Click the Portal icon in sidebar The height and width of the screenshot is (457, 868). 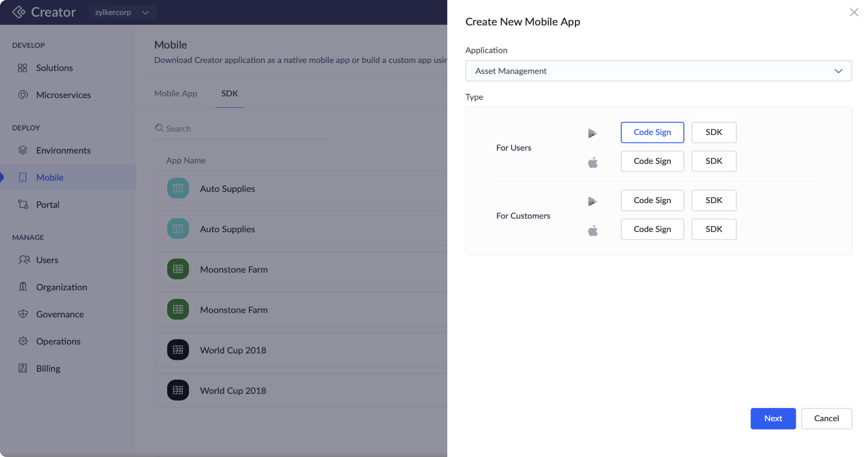tap(23, 205)
